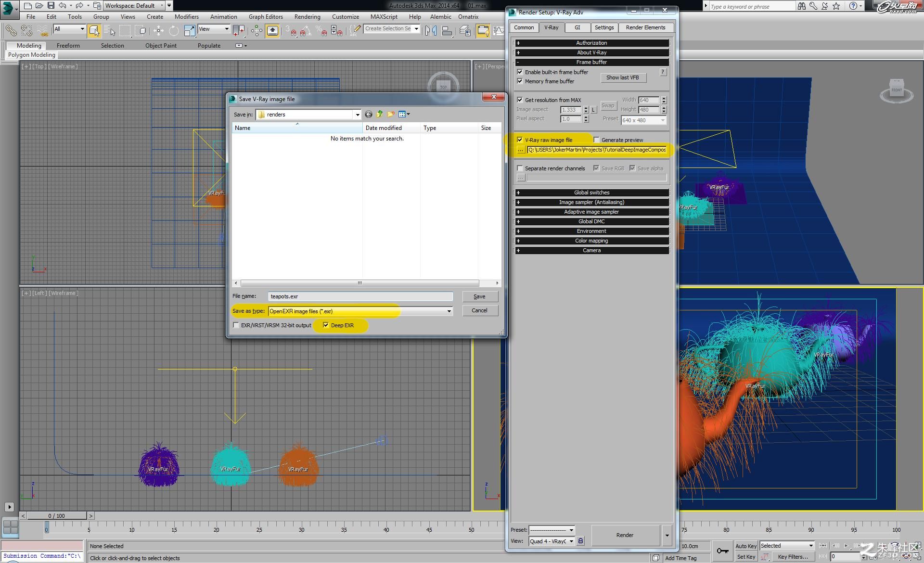924x563 pixels.
Task: Open Edit Named Selection Sets icon
Action: point(355,31)
